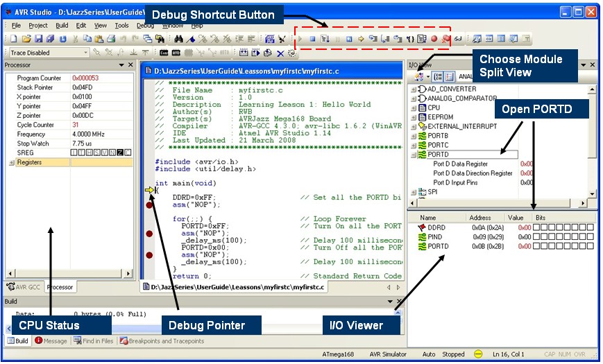Click the Stop Debugging square icon
Viewport: 603px width, 364px height.
pos(313,39)
